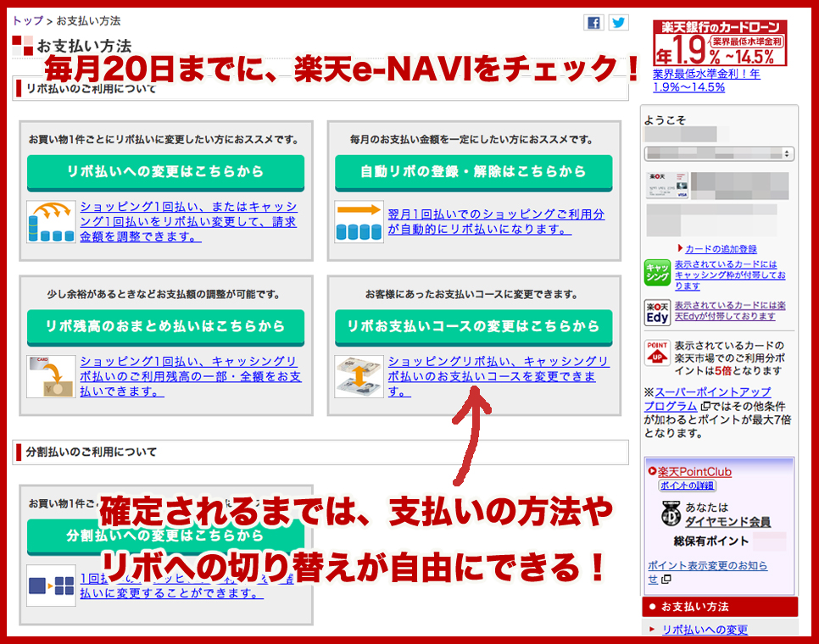Click the card to money bag icon
Screen dimensions: 819x644
click(x=51, y=377)
